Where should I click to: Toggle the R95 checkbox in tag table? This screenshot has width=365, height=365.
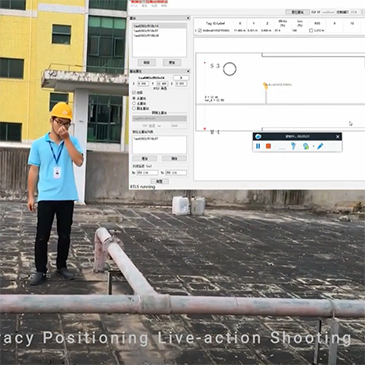311,31
